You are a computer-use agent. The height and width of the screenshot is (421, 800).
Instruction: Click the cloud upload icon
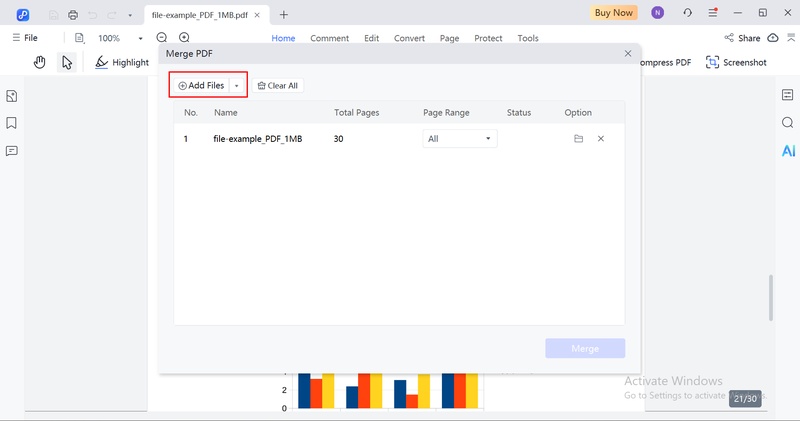coord(773,38)
